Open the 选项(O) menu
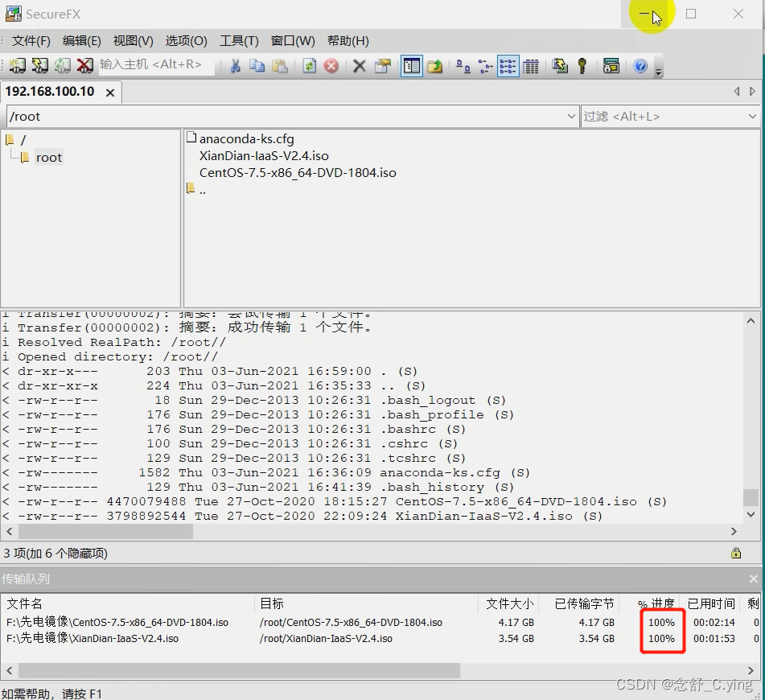 (186, 41)
